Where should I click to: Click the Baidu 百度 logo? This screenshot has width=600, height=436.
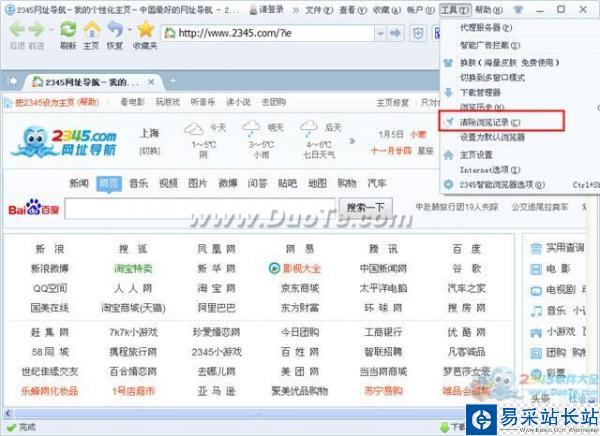click(x=34, y=208)
